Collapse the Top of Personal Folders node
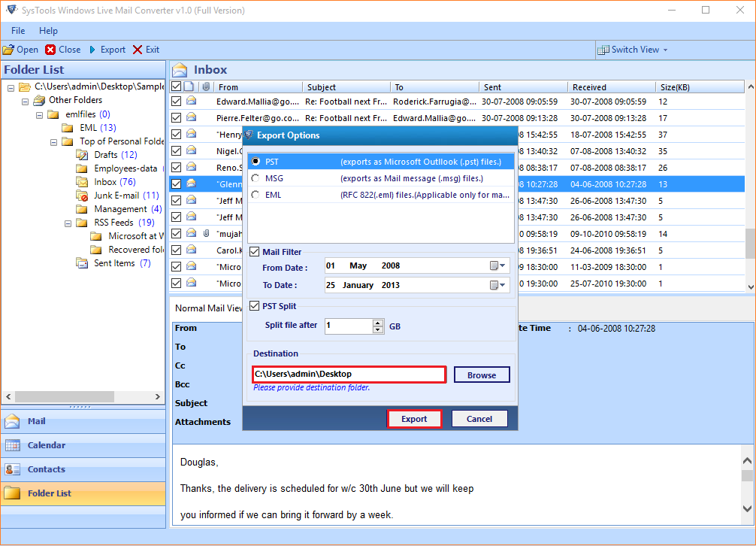The image size is (756, 546). (x=53, y=142)
